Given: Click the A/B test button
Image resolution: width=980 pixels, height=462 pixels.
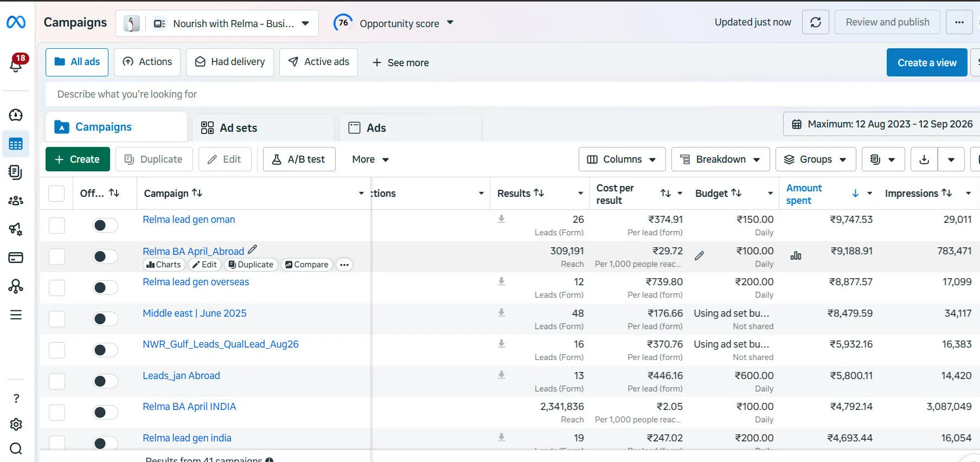Looking at the screenshot, I should [x=299, y=159].
